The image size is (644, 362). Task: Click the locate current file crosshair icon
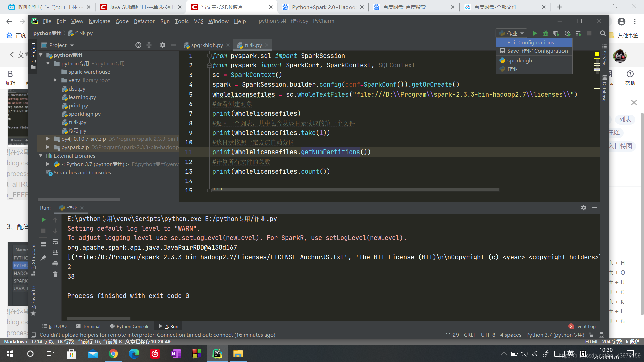[138, 45]
